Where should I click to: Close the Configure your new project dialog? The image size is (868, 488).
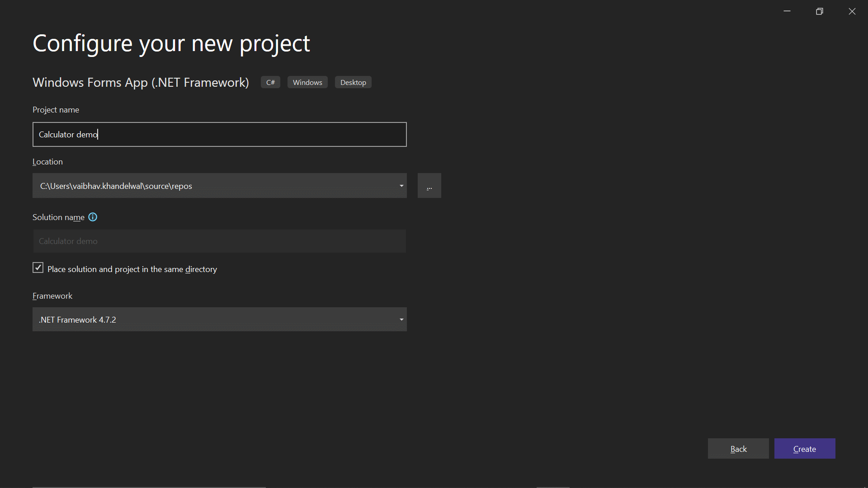[x=852, y=11]
